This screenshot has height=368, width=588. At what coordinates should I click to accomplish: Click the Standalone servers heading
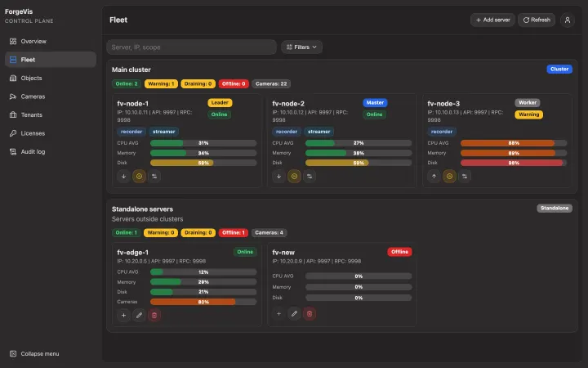pos(142,209)
